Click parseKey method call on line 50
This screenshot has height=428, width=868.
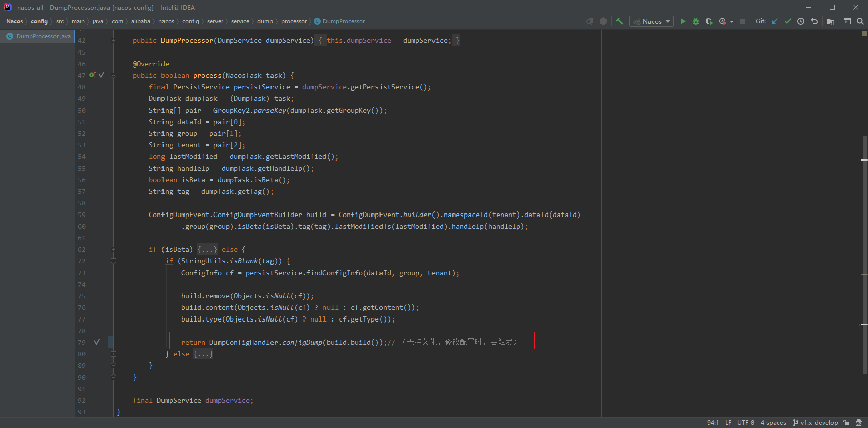(x=270, y=110)
